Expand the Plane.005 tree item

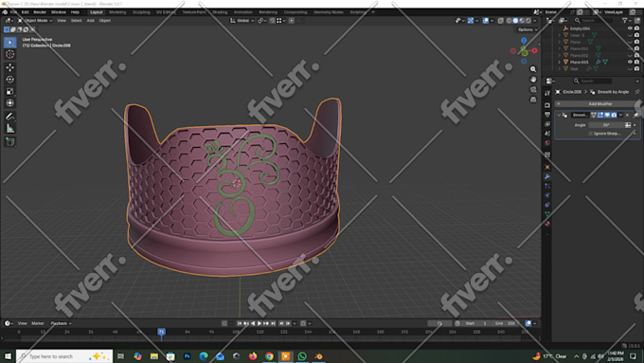[559, 62]
